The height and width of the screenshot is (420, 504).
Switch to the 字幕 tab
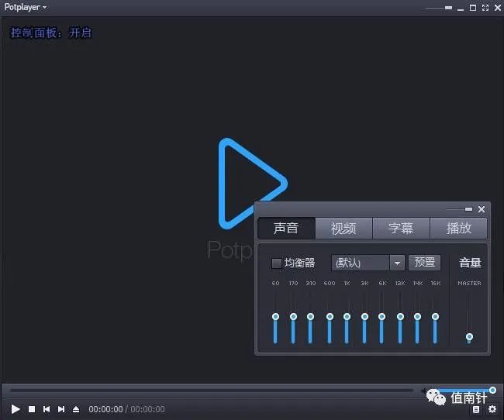(x=401, y=228)
